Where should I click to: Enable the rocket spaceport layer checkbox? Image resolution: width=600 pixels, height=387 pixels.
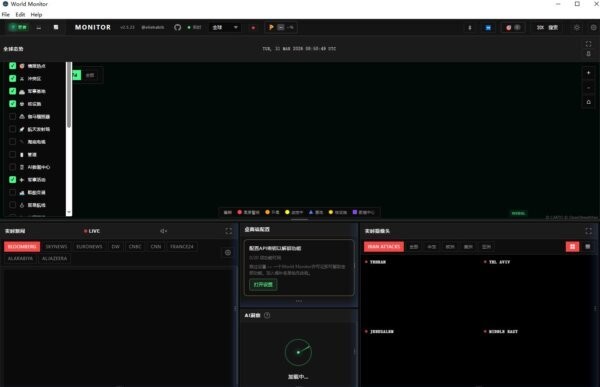13,129
